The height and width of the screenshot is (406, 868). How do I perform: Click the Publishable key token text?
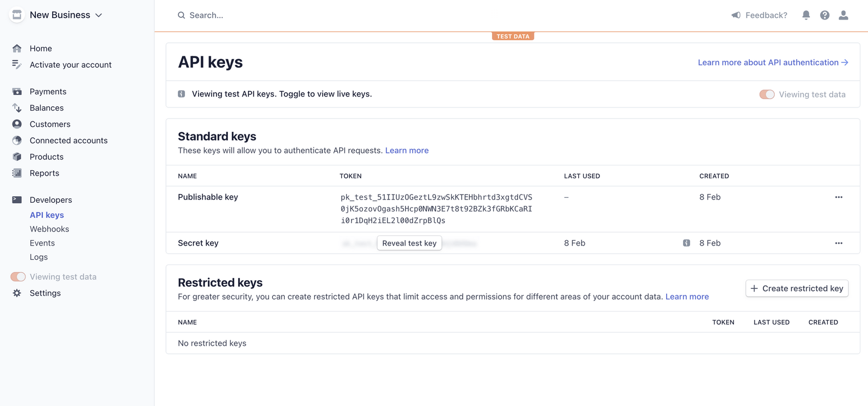click(x=436, y=209)
